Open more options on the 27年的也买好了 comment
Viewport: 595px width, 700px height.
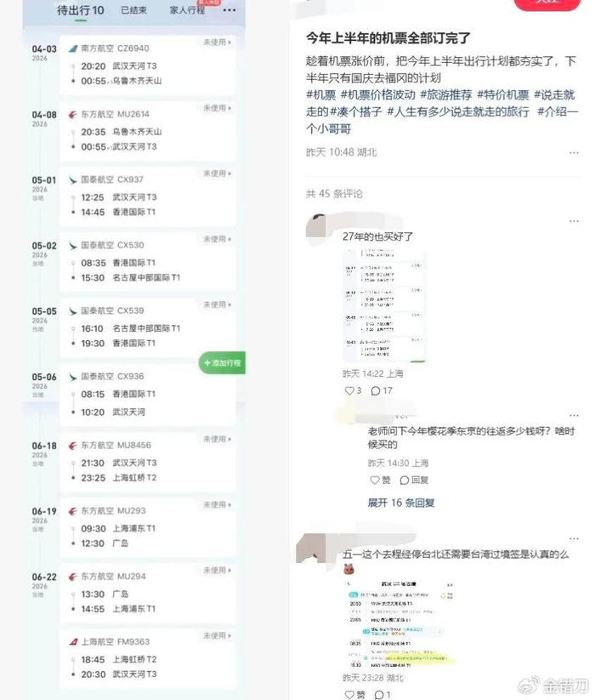(x=574, y=221)
